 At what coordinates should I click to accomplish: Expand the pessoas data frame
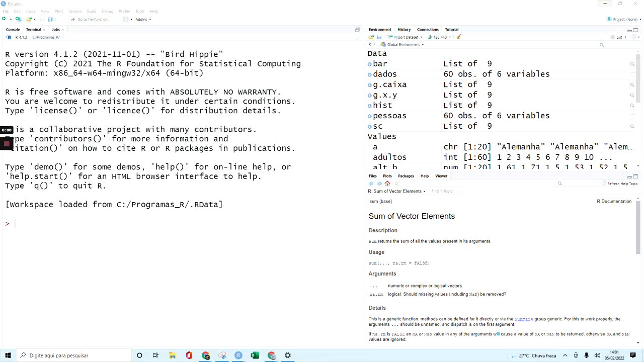pyautogui.click(x=370, y=116)
